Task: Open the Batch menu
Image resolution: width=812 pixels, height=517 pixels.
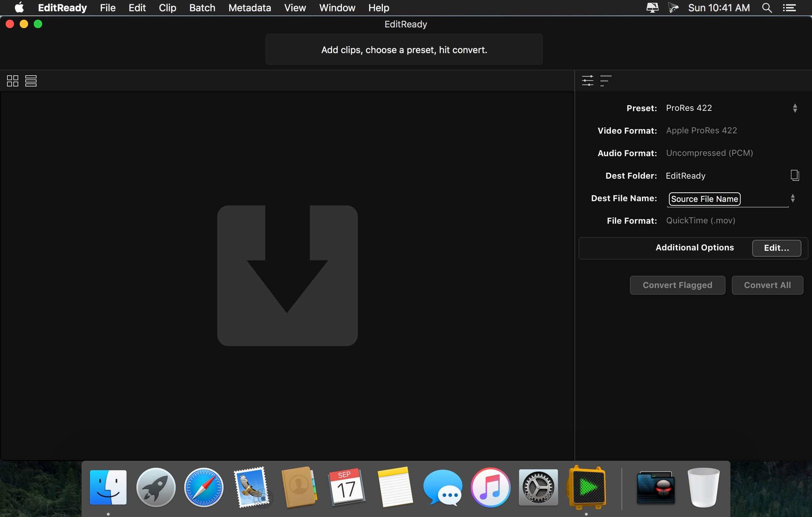Action: (202, 8)
